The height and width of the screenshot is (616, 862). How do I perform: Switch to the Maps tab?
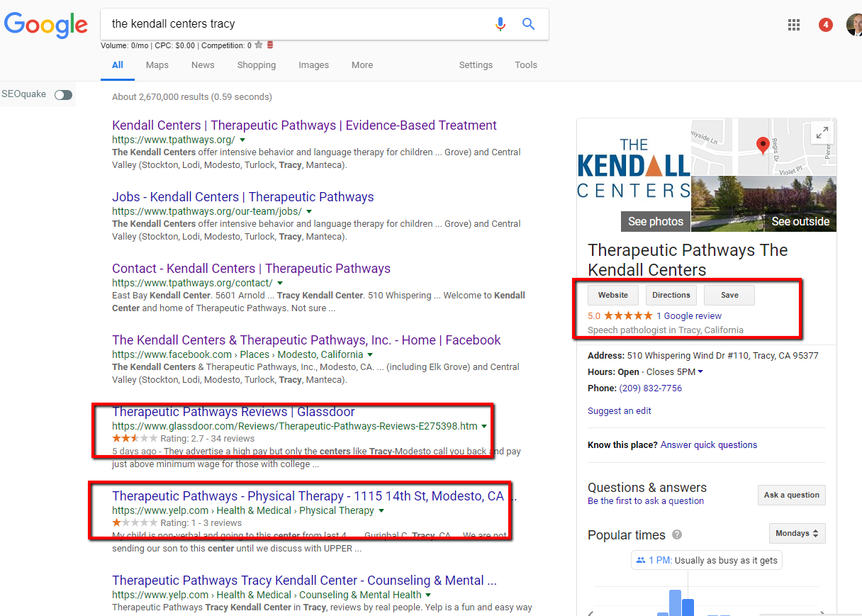(157, 65)
